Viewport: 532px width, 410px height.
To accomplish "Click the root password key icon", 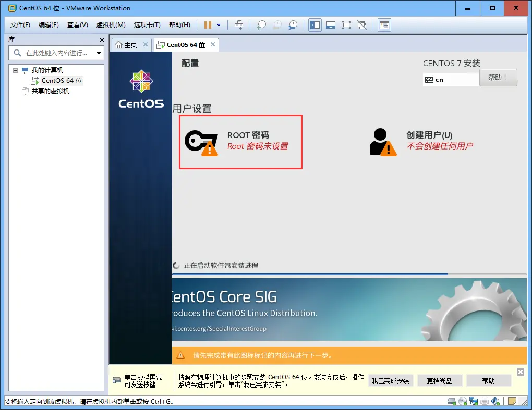I will pyautogui.click(x=201, y=143).
